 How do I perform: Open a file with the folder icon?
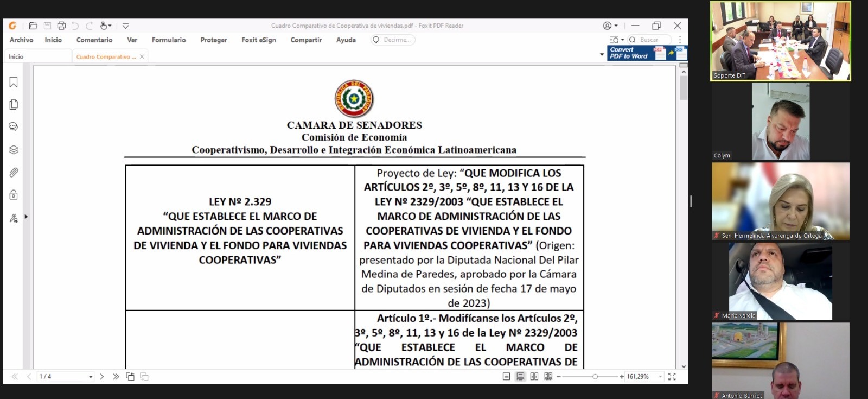pos(33,26)
